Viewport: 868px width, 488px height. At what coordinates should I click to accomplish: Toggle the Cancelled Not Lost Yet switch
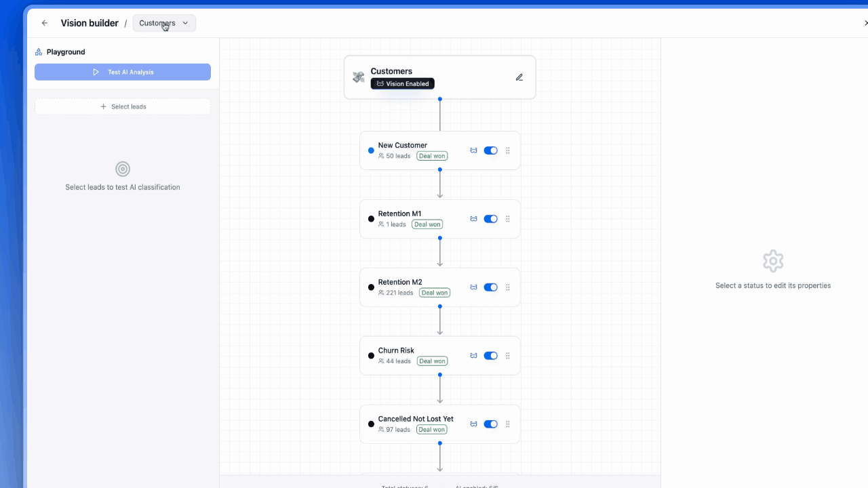tap(490, 424)
